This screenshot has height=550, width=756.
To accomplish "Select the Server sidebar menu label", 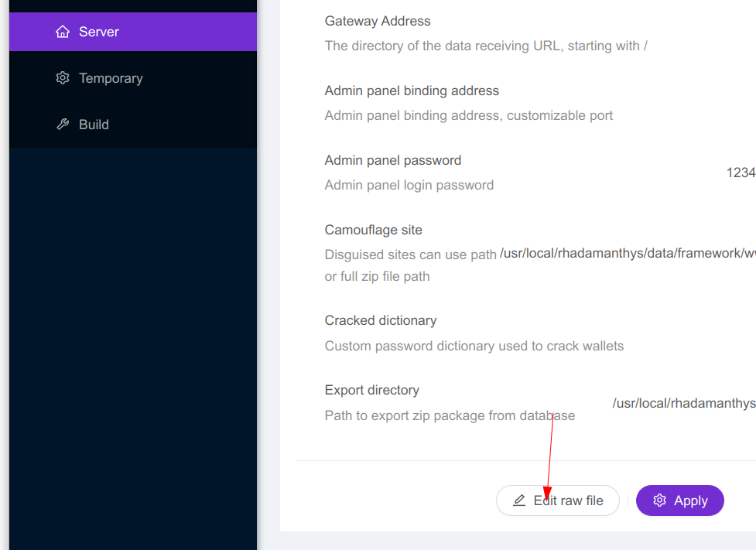I will coord(99,32).
